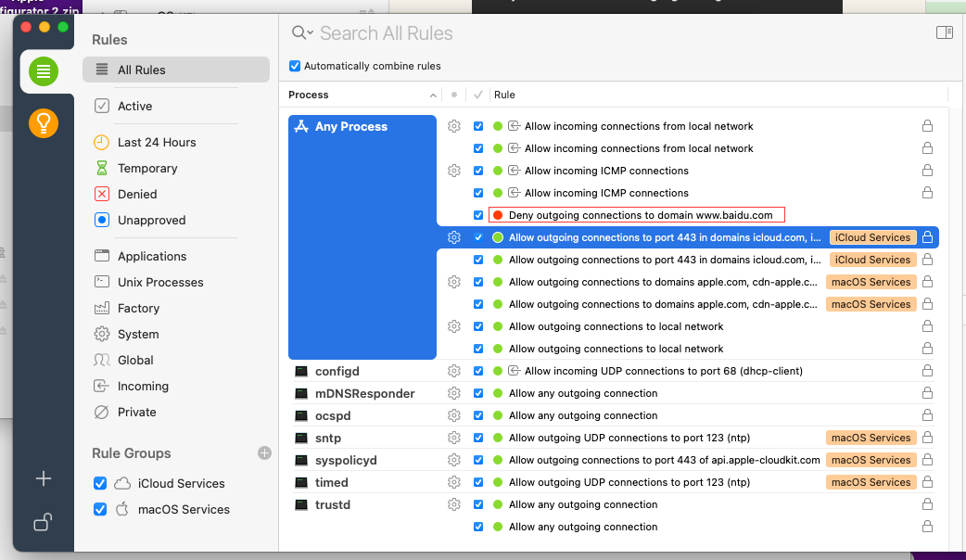966x560 pixels.
Task: Uncheck iCloud Services rule group
Action: tap(100, 483)
